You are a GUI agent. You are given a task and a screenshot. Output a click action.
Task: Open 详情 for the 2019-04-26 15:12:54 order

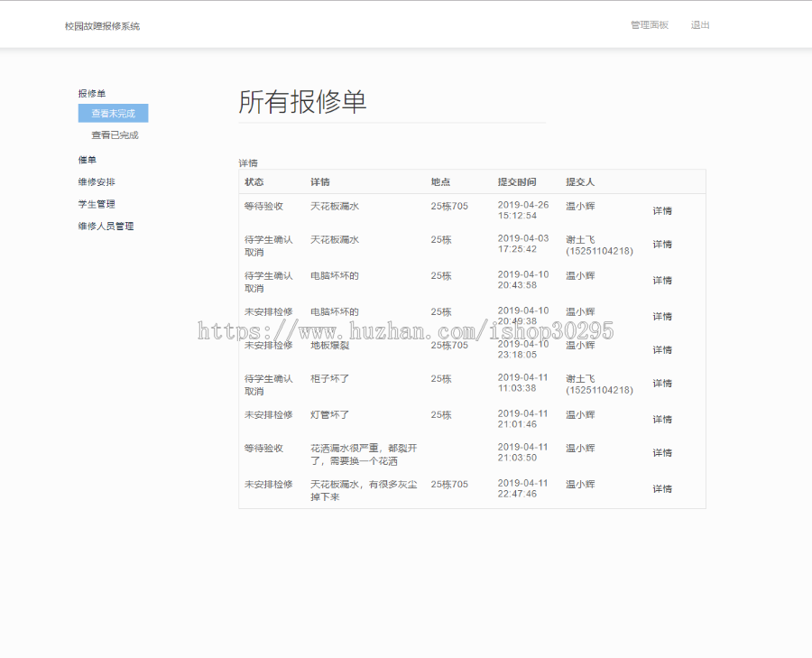(x=662, y=211)
